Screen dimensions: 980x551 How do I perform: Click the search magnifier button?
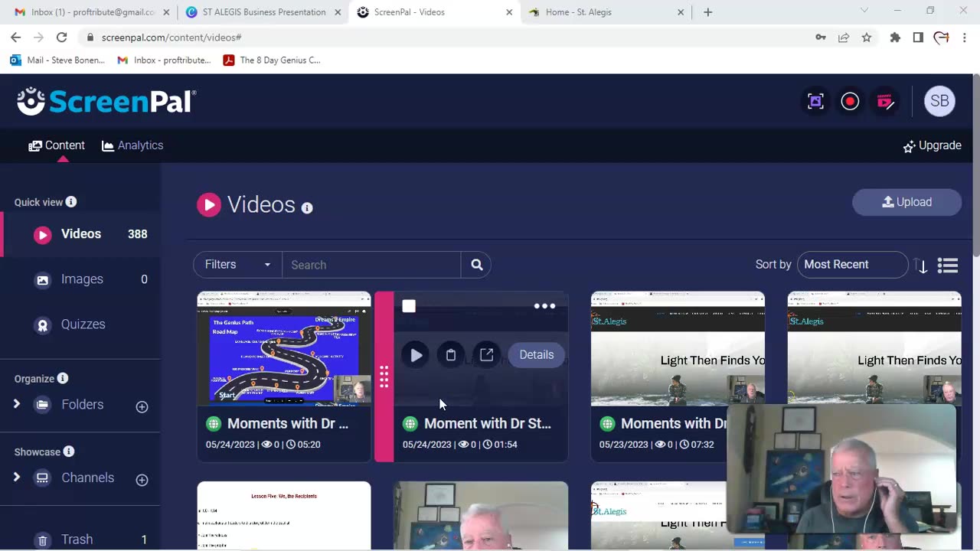(x=476, y=265)
